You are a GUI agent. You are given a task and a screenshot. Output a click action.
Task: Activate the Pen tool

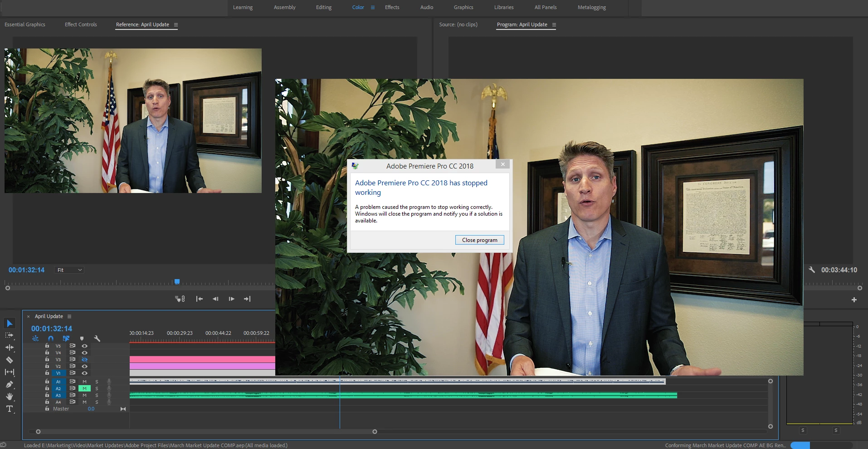point(10,384)
